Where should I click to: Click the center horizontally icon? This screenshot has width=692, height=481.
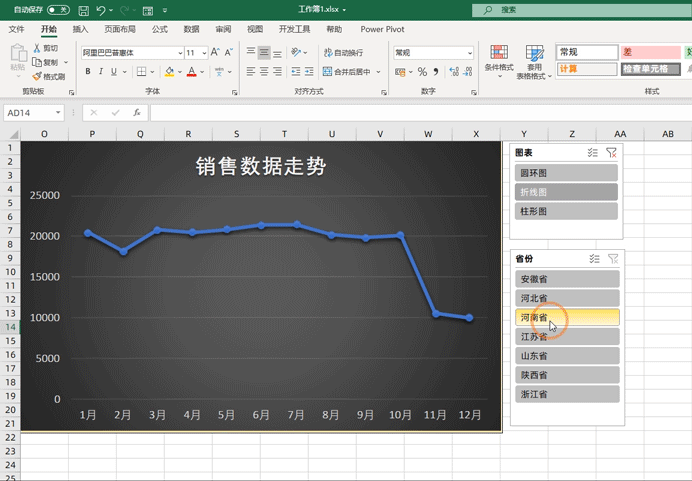pos(264,71)
